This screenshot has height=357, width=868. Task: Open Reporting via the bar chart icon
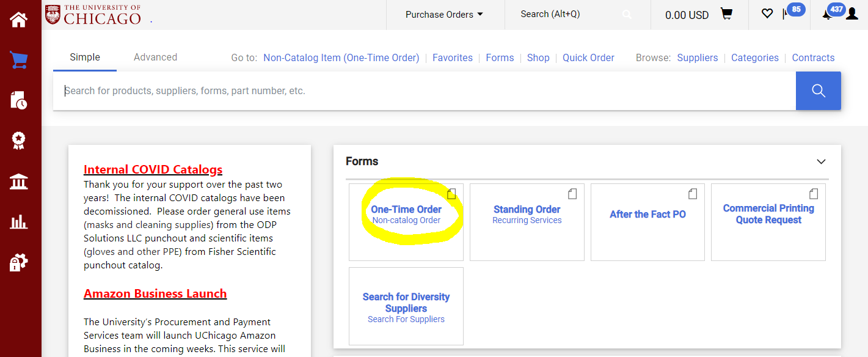click(18, 221)
